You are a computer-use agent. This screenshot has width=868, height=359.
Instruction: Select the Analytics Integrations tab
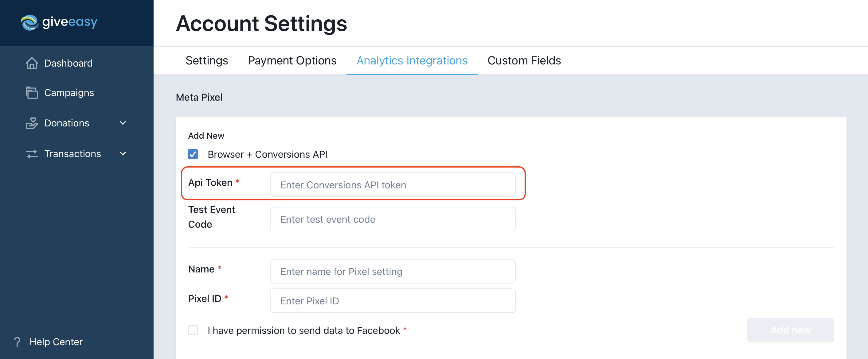pos(412,61)
